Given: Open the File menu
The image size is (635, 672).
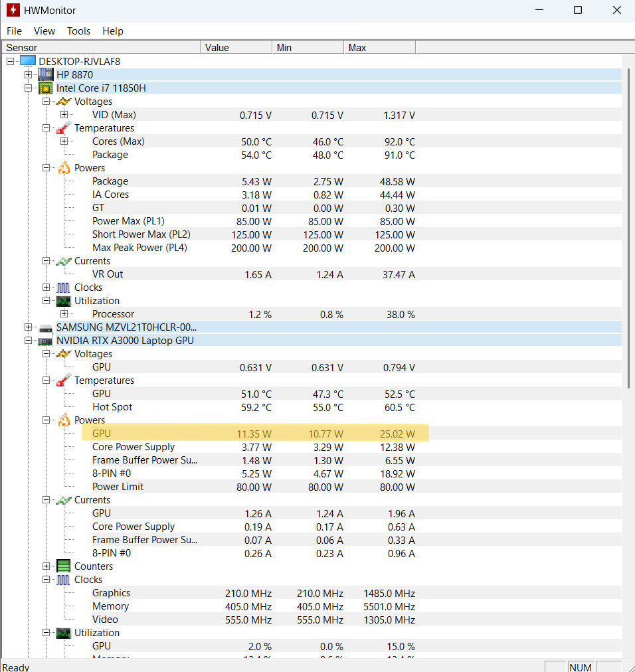Looking at the screenshot, I should point(14,31).
